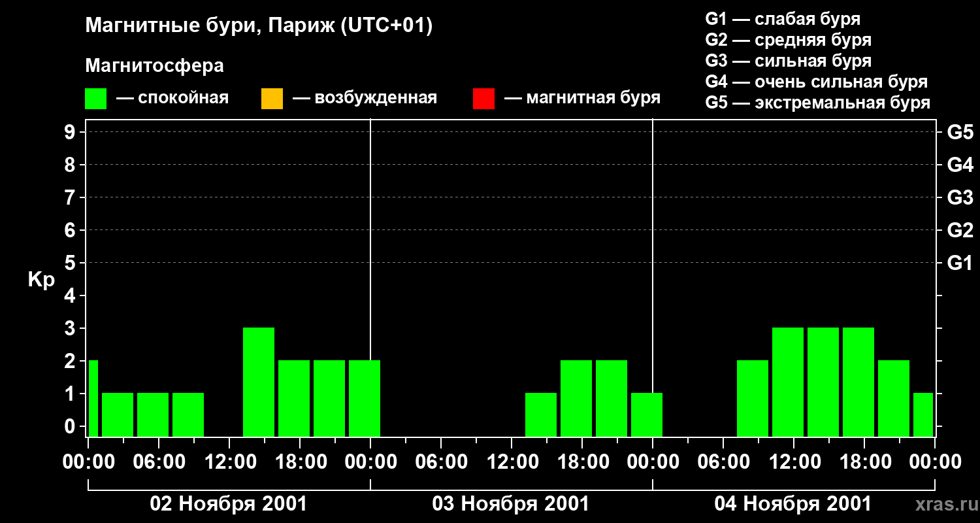Viewport: 980px width, 523px height.
Task: Select the 10:00–13:00 Kp 3 bar on 04 Ноября
Action: point(788,382)
